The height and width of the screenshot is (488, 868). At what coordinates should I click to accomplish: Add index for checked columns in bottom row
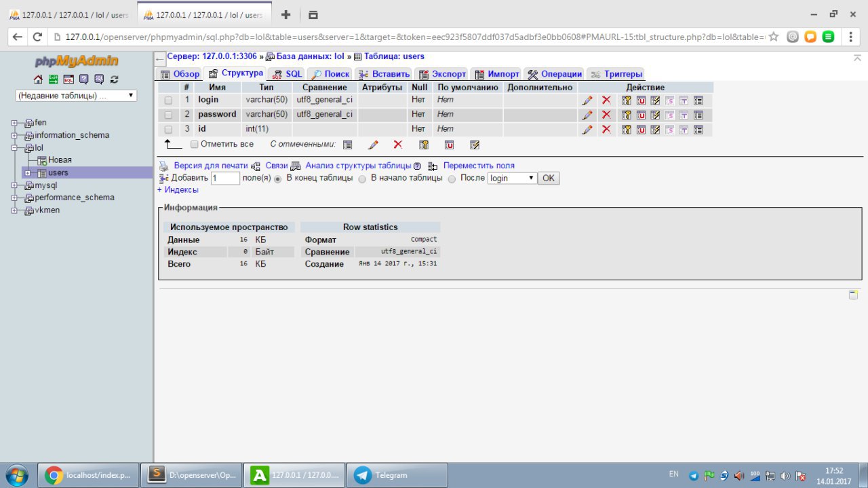pyautogui.click(x=475, y=145)
